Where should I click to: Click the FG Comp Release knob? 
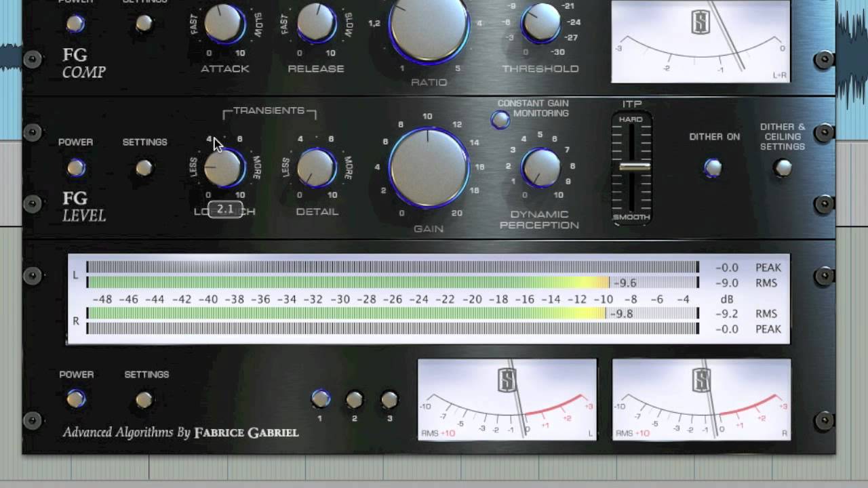[316, 23]
